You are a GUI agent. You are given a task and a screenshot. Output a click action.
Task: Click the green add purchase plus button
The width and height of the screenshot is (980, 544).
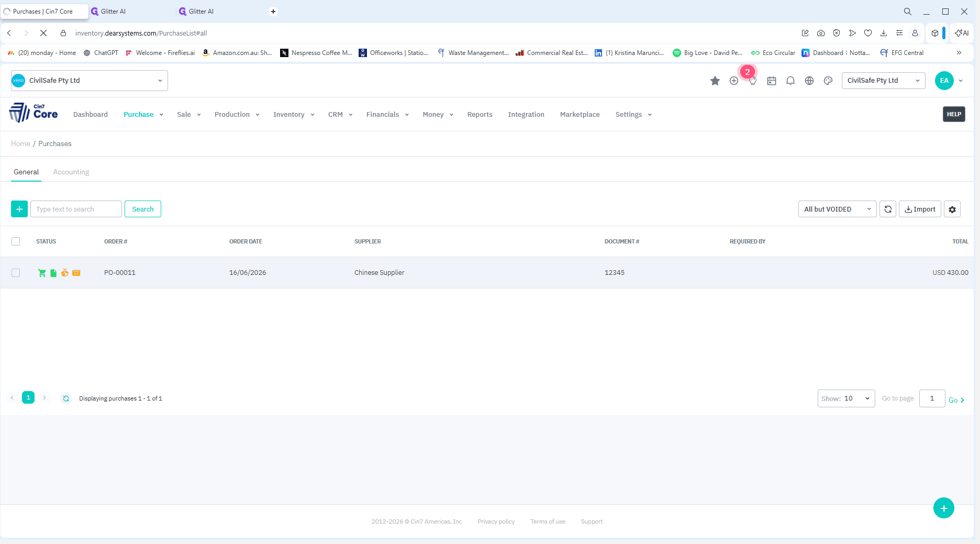click(x=19, y=209)
